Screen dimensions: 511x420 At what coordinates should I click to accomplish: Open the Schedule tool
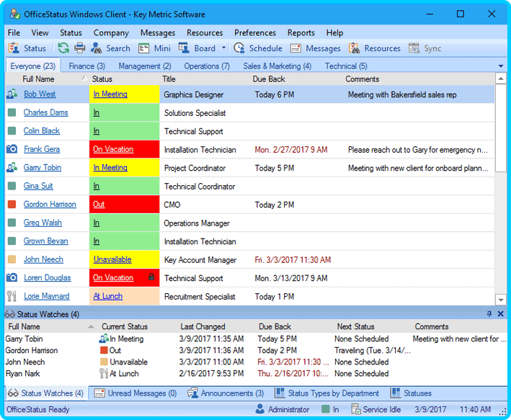coord(258,48)
